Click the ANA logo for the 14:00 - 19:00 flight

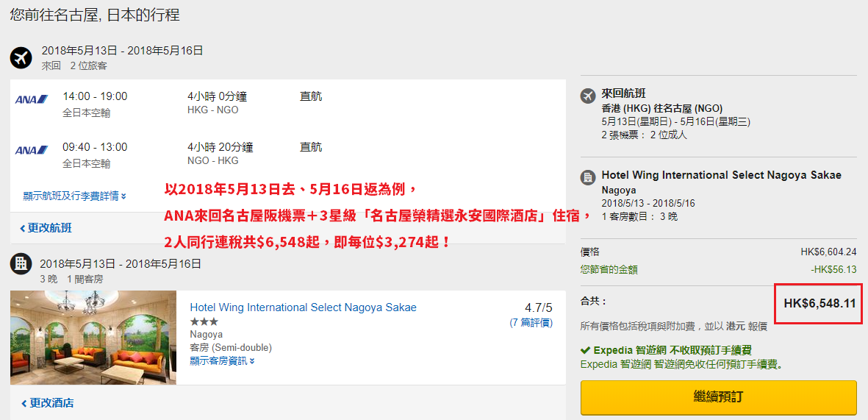coord(32,100)
